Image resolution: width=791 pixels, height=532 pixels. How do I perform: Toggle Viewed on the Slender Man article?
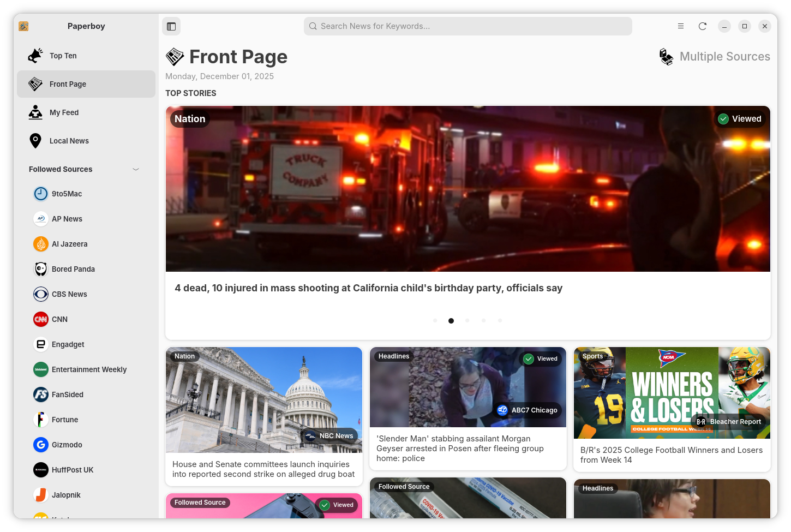coord(541,358)
